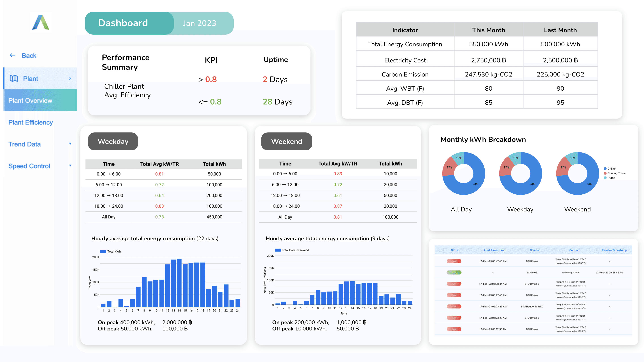Expand the Plant chevron arrow

point(70,78)
